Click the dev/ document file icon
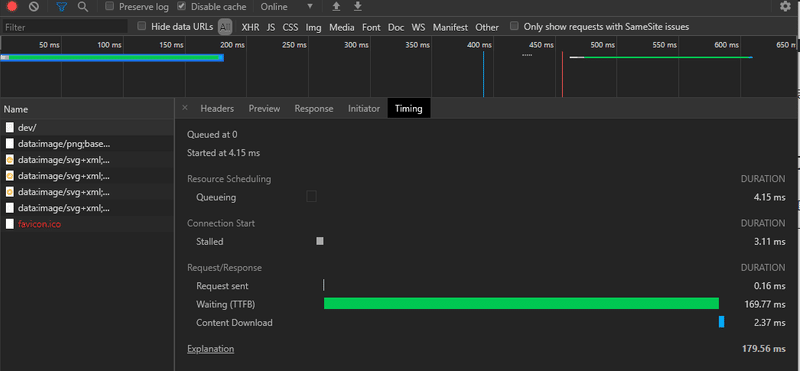Image resolution: width=800 pixels, height=371 pixels. (10, 128)
